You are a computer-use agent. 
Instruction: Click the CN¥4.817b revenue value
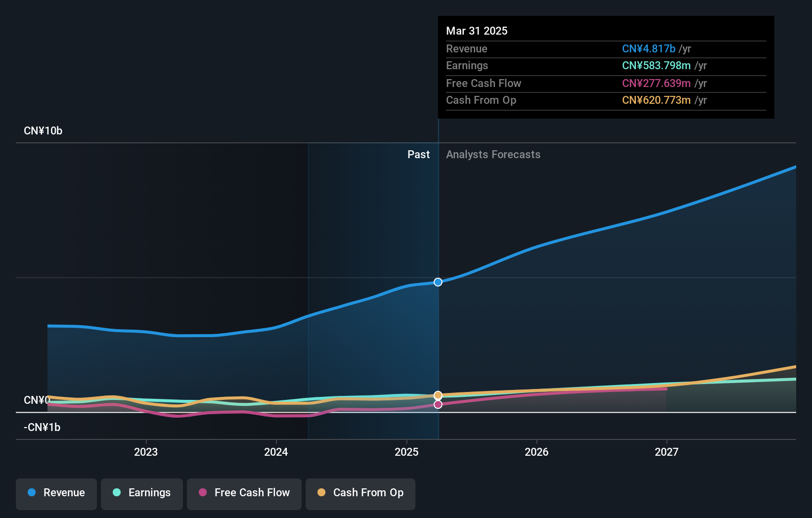point(648,48)
